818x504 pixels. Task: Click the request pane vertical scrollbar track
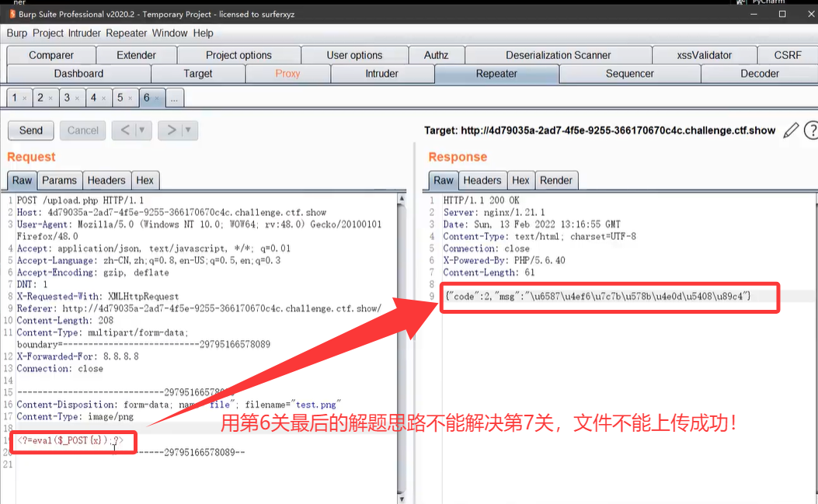pyautogui.click(x=401, y=349)
